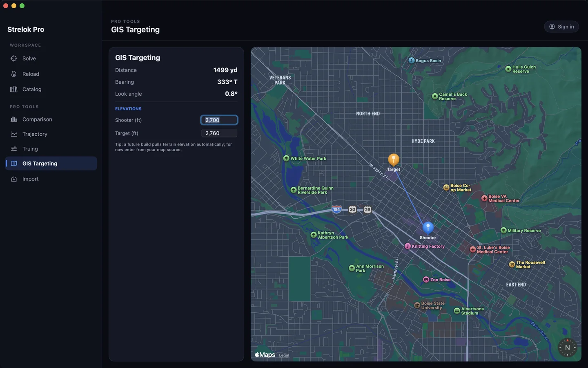The width and height of the screenshot is (588, 368).
Task: Click the Trajectory line chart icon
Action: [x=14, y=134]
